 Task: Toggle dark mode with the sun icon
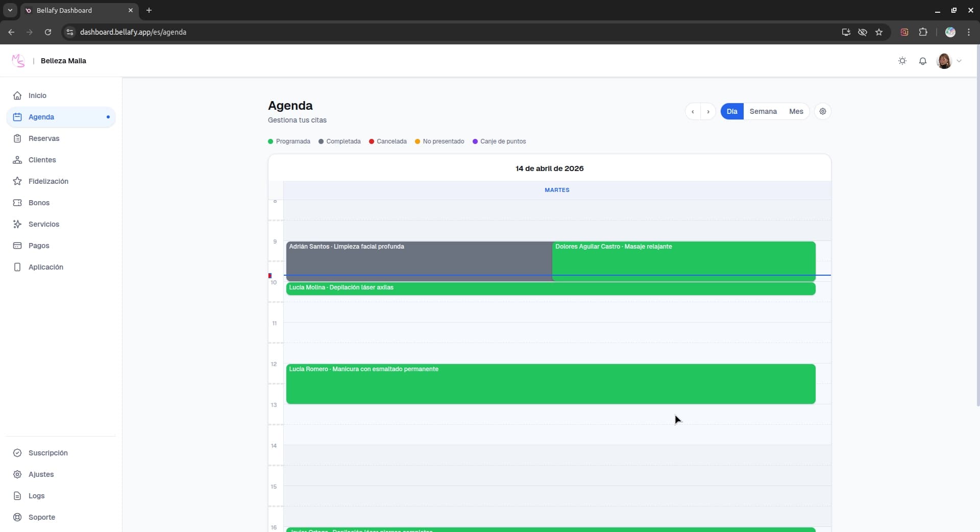tap(902, 61)
